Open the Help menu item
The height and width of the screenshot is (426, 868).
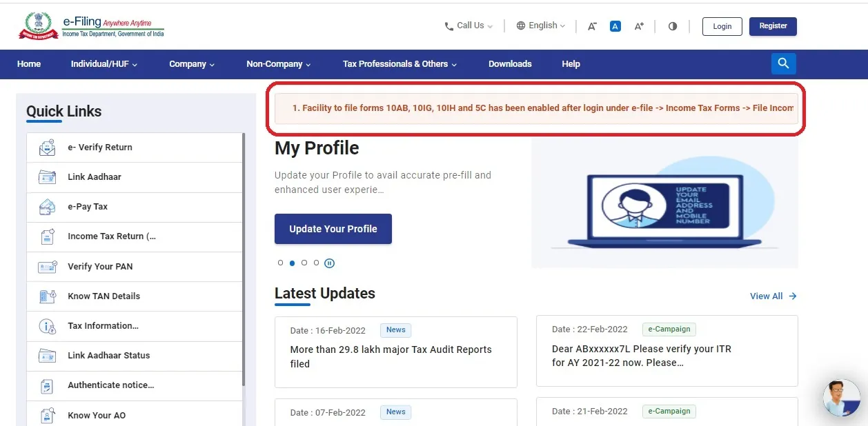tap(571, 64)
